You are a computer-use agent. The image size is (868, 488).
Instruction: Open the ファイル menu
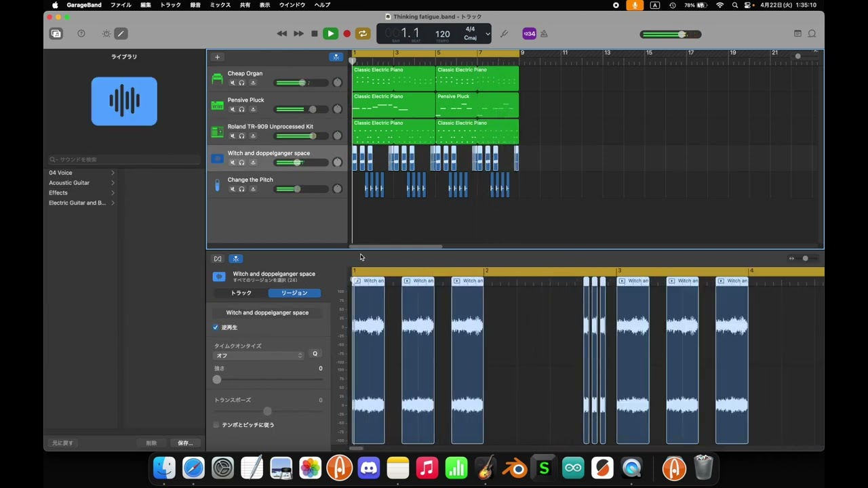coord(121,5)
